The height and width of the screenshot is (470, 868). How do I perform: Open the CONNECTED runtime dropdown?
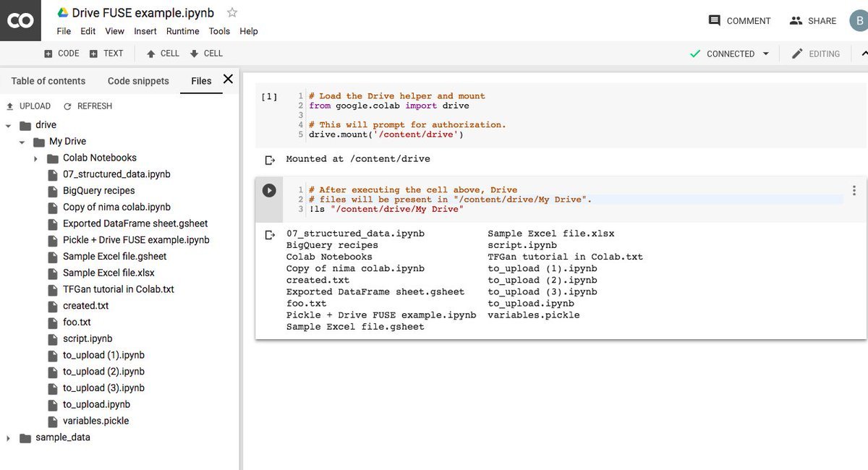729,54
